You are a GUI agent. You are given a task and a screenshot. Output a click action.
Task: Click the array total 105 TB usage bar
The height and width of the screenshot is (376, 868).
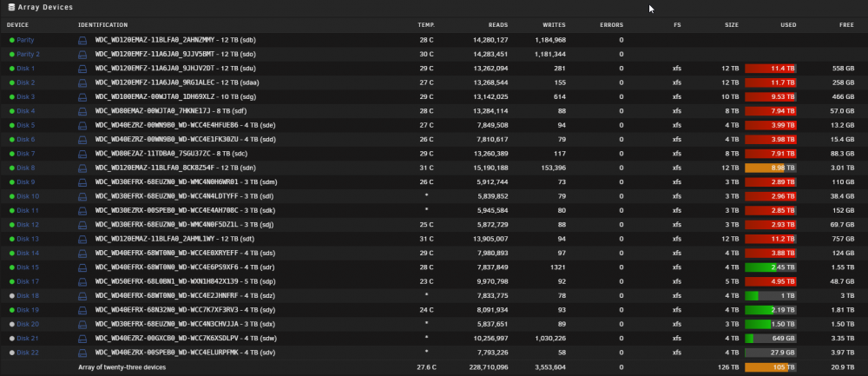tap(770, 367)
